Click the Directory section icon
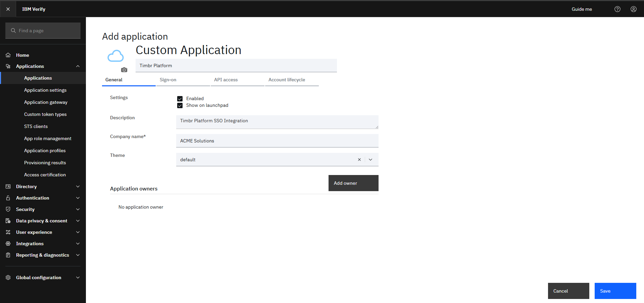The height and width of the screenshot is (303, 644). pos(8,186)
